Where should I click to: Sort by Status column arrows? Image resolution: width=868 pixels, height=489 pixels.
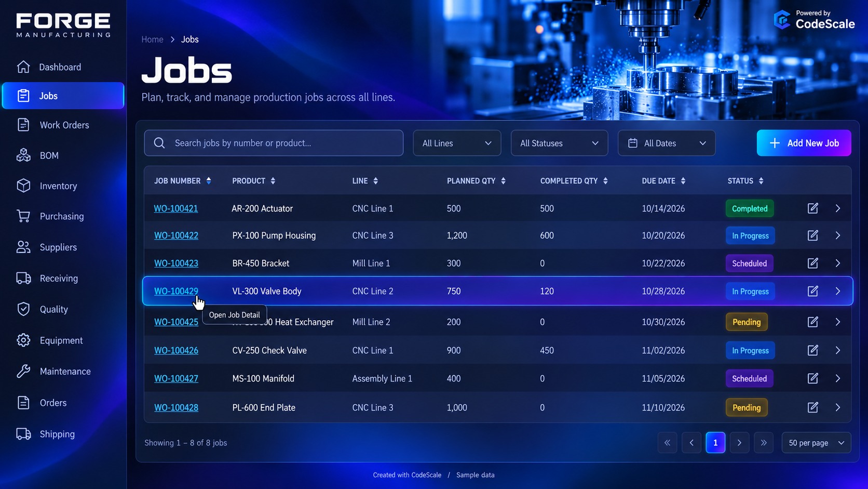(761, 181)
